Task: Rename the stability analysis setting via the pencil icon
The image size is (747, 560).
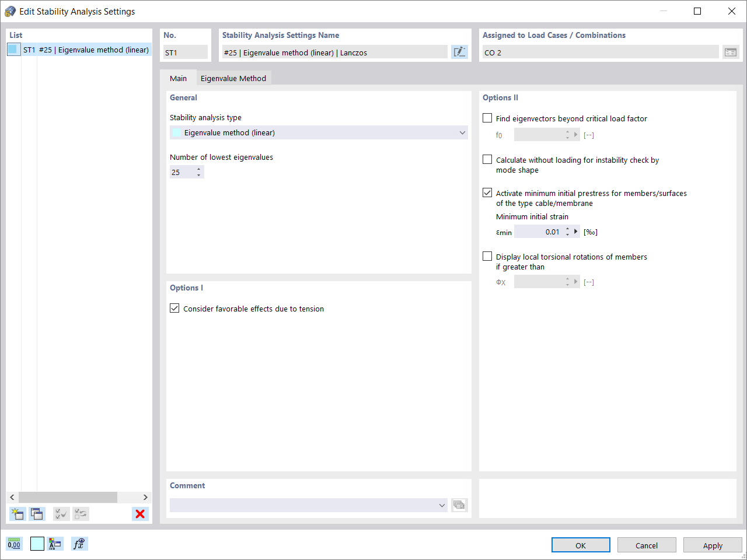Action: 459,51
